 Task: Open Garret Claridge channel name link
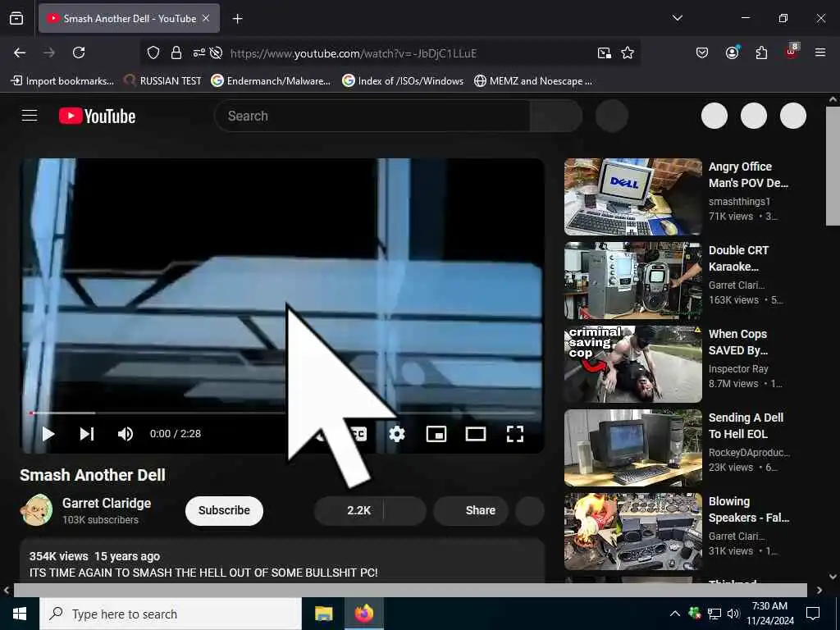(107, 503)
